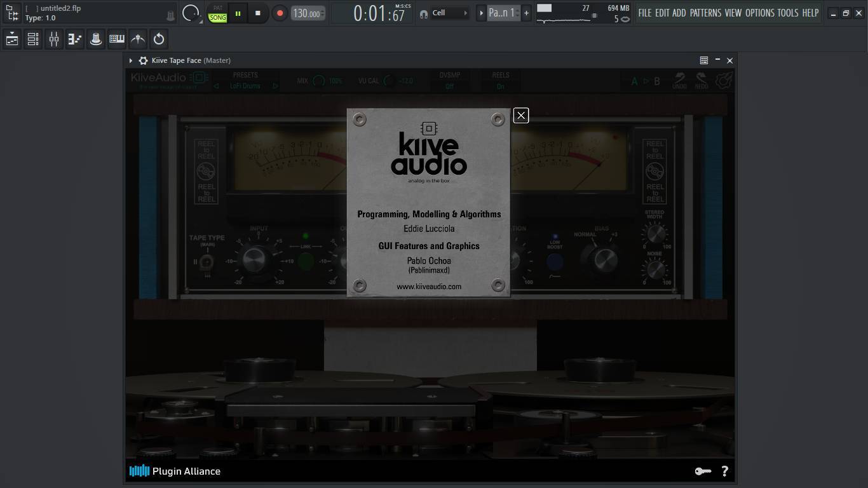Viewport: 868px width, 488px height.
Task: Open the TOOLS menu
Action: [788, 13]
